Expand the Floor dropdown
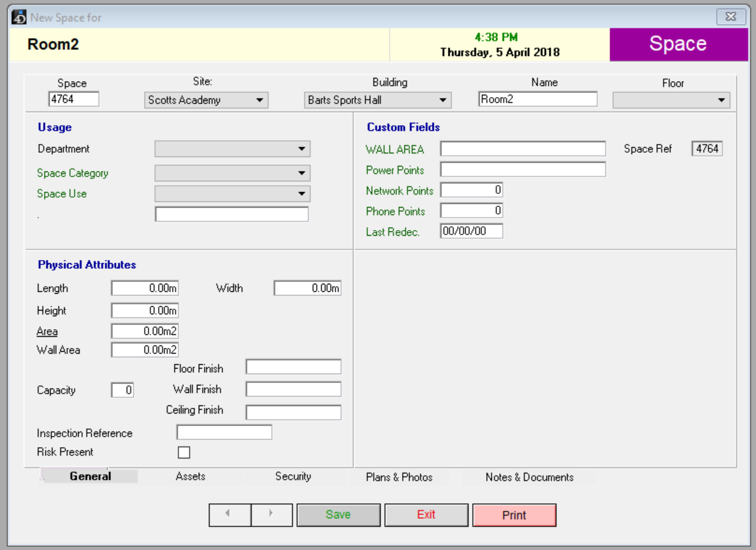 tap(671, 100)
